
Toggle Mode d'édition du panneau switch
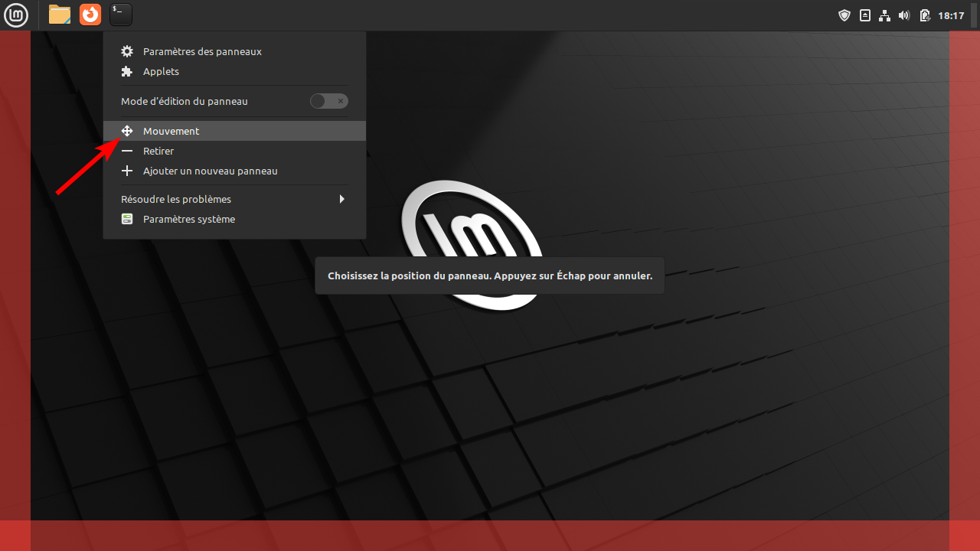329,101
